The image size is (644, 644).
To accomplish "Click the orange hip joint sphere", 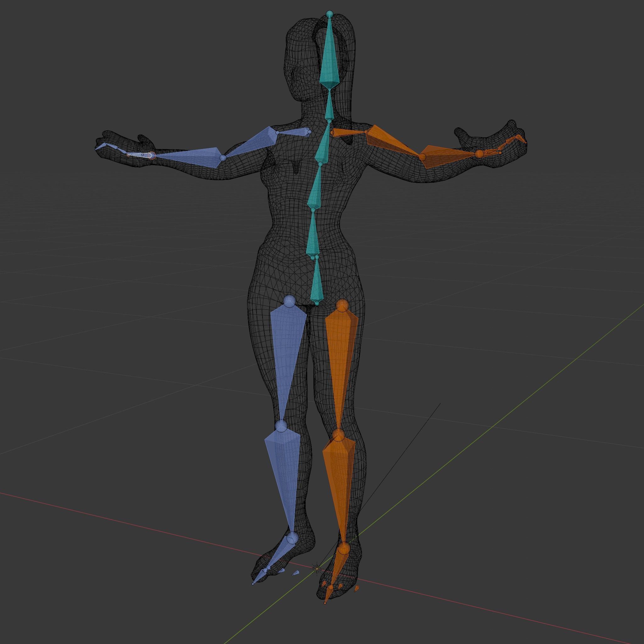I will point(342,305).
